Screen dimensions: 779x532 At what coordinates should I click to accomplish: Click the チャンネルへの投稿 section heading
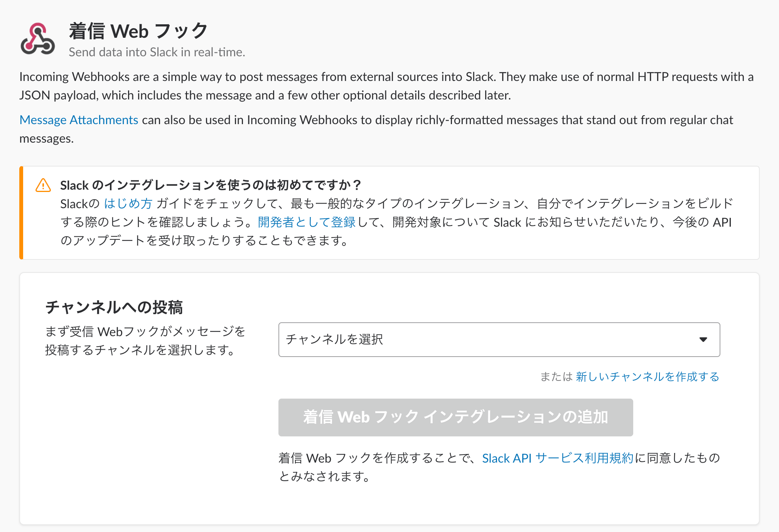(114, 307)
